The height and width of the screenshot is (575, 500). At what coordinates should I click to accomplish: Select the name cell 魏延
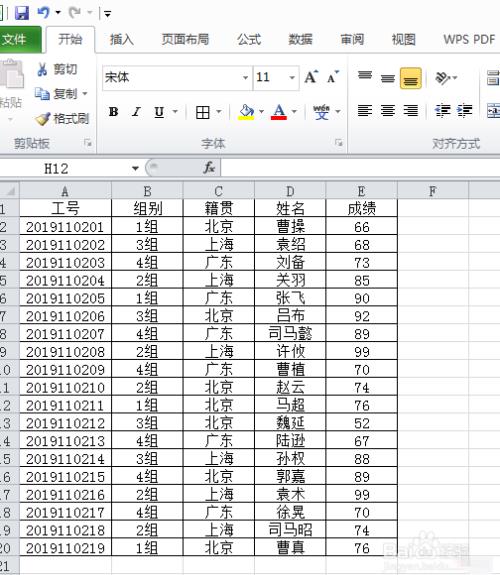click(x=290, y=423)
